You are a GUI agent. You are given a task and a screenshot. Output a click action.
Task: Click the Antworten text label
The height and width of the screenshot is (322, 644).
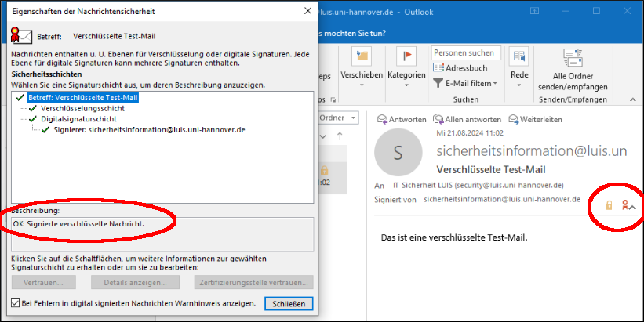pos(407,119)
